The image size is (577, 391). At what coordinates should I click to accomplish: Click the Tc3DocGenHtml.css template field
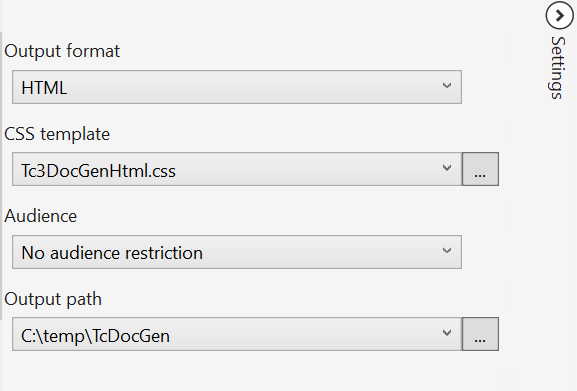[237, 169]
